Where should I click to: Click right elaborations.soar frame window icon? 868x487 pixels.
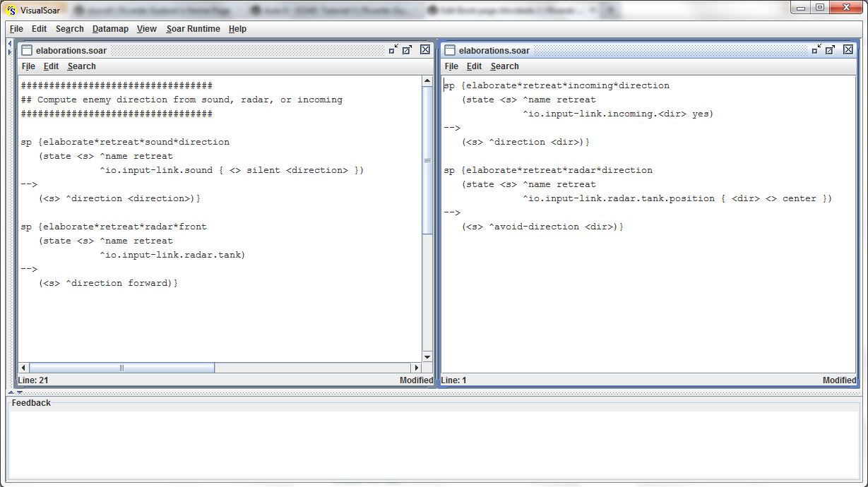(x=450, y=50)
